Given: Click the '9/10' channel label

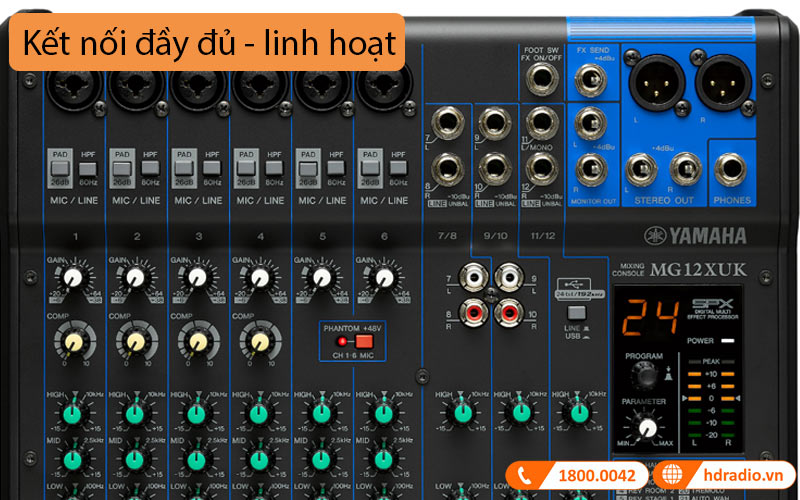Looking at the screenshot, I should pos(495,236).
